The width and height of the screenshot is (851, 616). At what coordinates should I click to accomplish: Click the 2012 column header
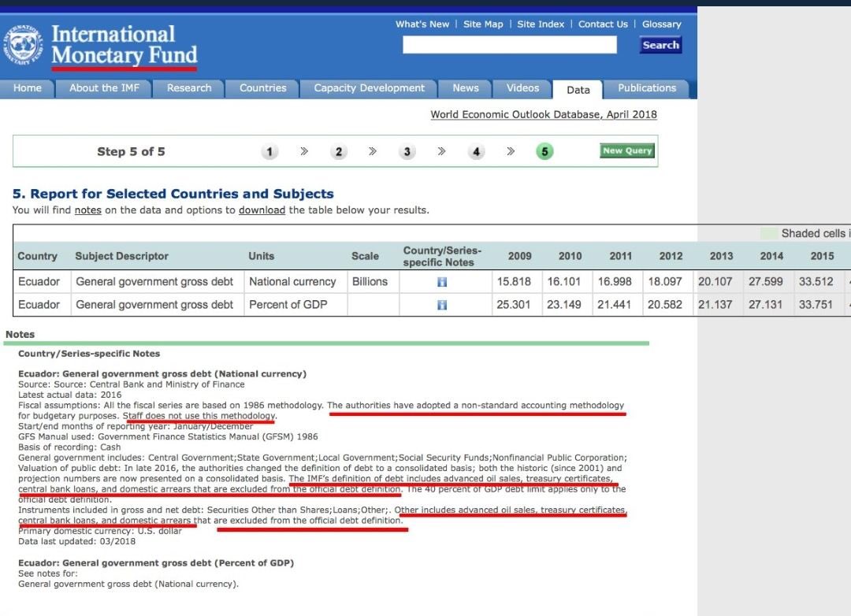pyautogui.click(x=671, y=256)
